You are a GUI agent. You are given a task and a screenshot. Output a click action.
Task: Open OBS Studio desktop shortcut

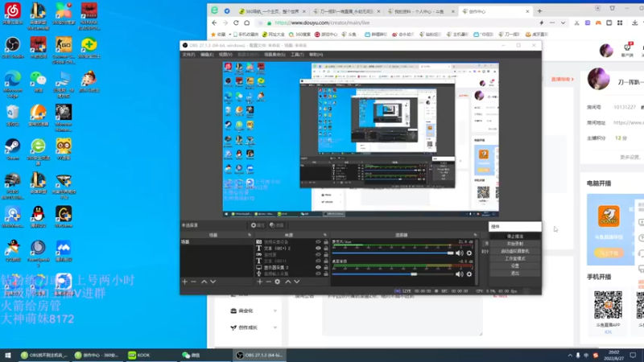[13, 47]
